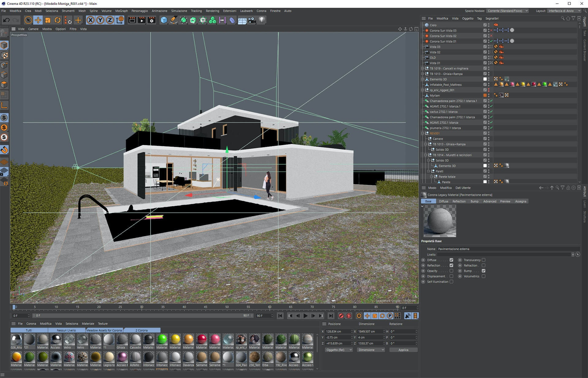This screenshot has height=378, width=588.
Task: Collapse the REV001 tree group
Action: (423, 133)
